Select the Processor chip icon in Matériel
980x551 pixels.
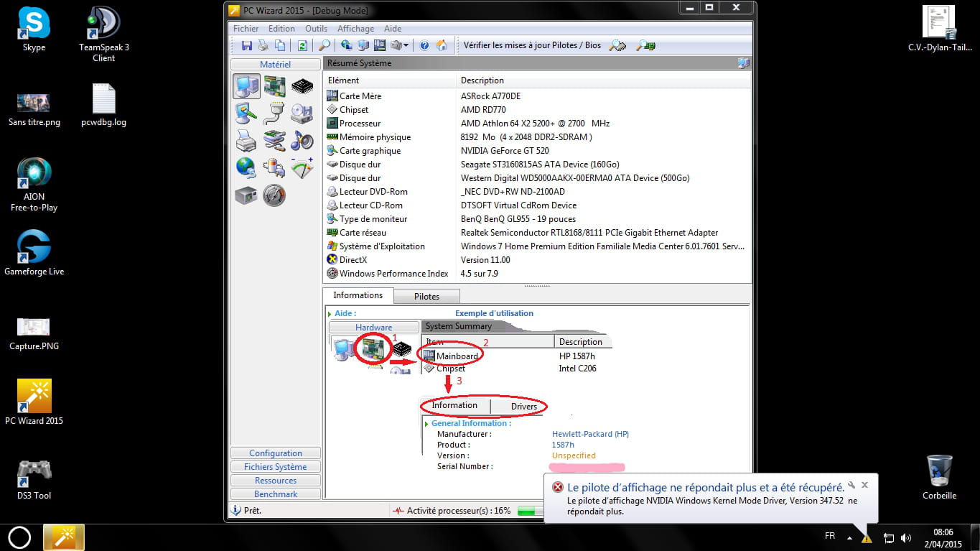(302, 86)
